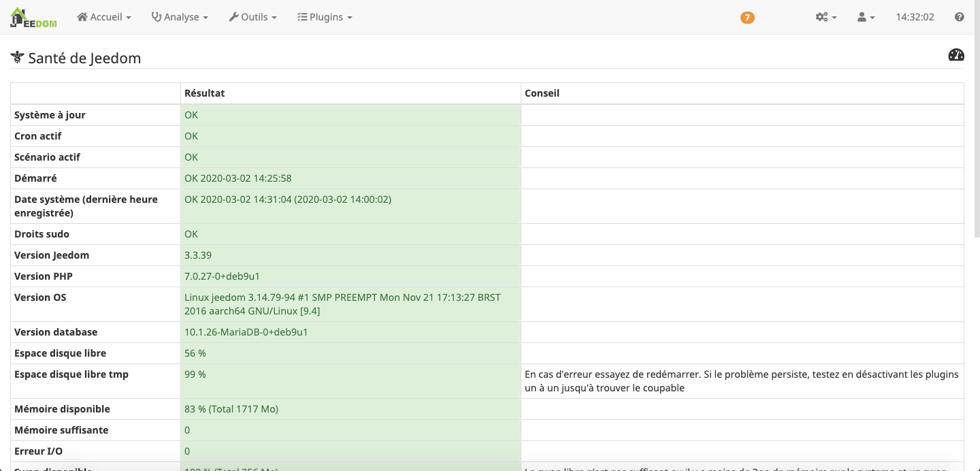The width and height of the screenshot is (980, 471).
Task: Click the speedometer benchmark icon
Action: point(956,55)
